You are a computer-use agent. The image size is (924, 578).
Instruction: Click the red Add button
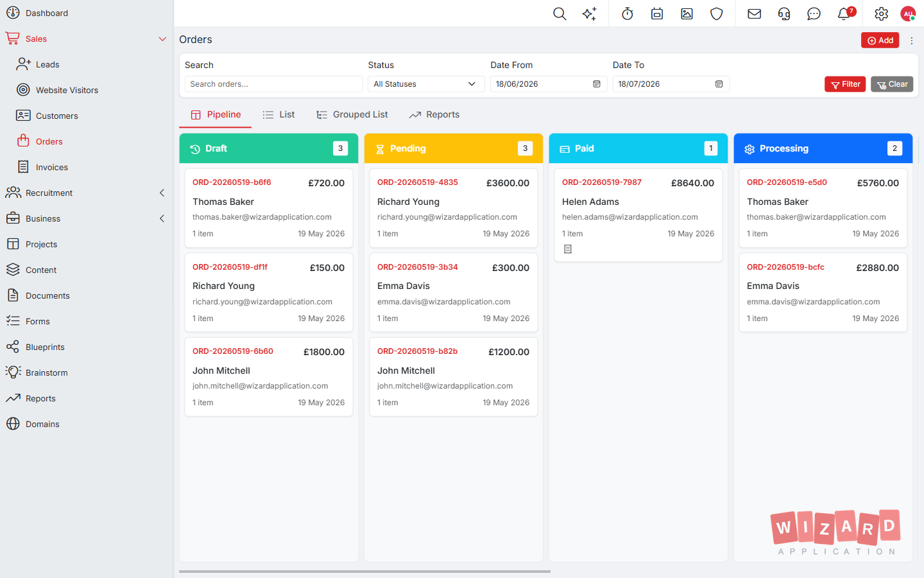(880, 40)
